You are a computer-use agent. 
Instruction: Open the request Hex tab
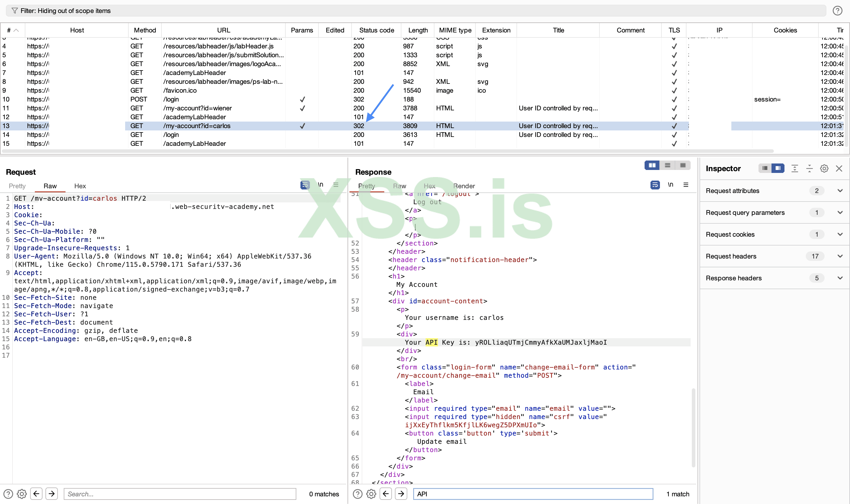point(80,186)
